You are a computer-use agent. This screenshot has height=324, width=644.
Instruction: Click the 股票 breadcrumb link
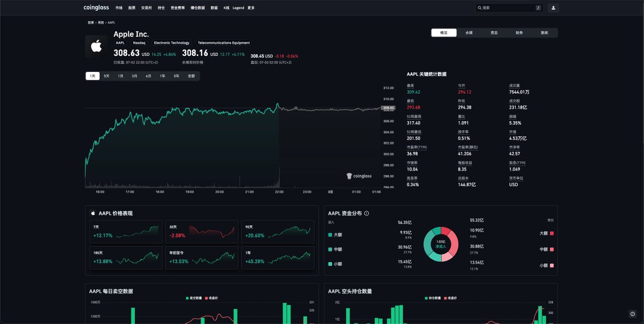[91, 23]
